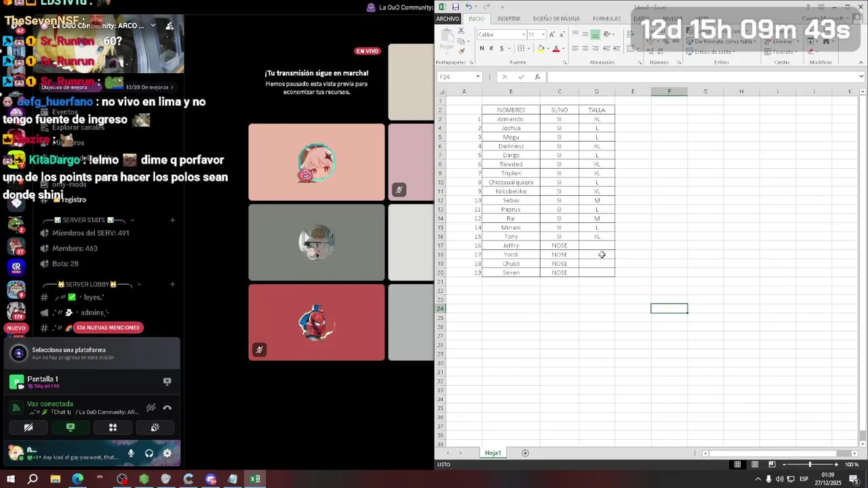Open the font size dropdown
The image size is (868, 488).
pyautogui.click(x=542, y=35)
